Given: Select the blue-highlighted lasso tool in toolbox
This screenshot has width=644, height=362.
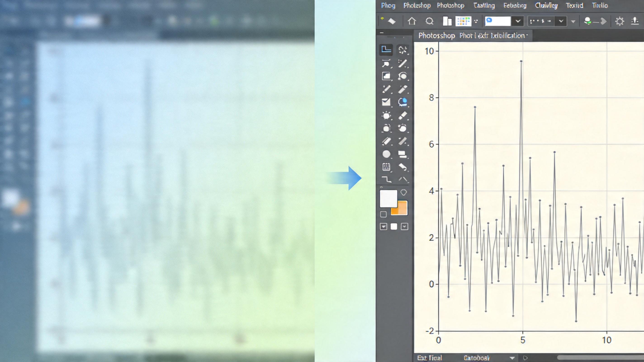Looking at the screenshot, I should [402, 102].
